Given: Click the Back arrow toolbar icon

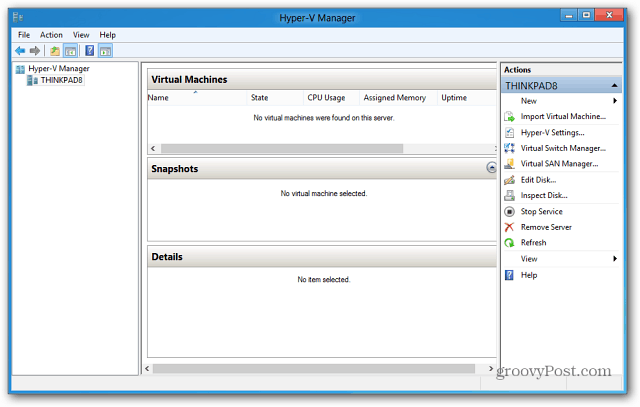Looking at the screenshot, I should [x=20, y=51].
